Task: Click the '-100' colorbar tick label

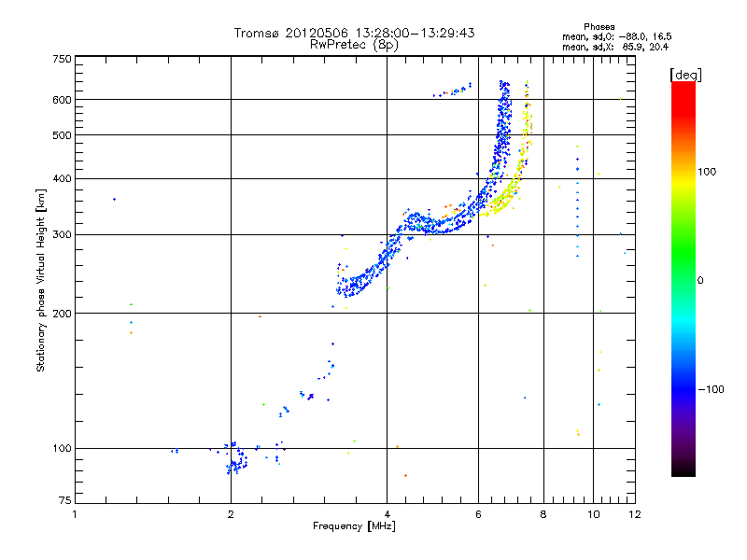Action: (711, 389)
